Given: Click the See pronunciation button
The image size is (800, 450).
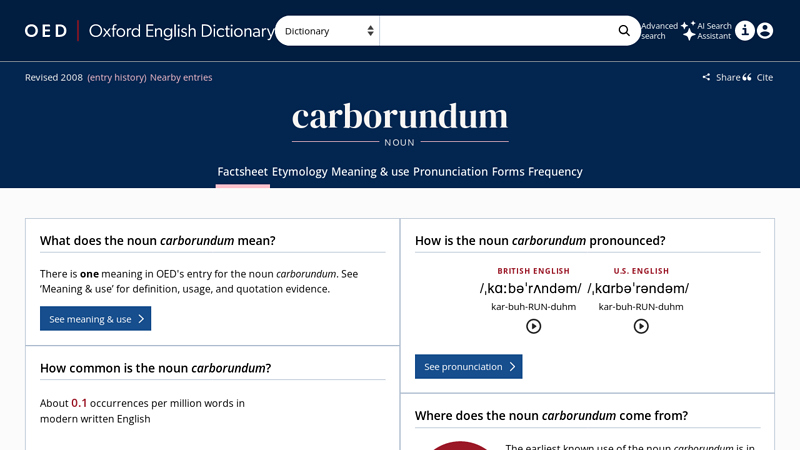Looking at the screenshot, I should [468, 366].
